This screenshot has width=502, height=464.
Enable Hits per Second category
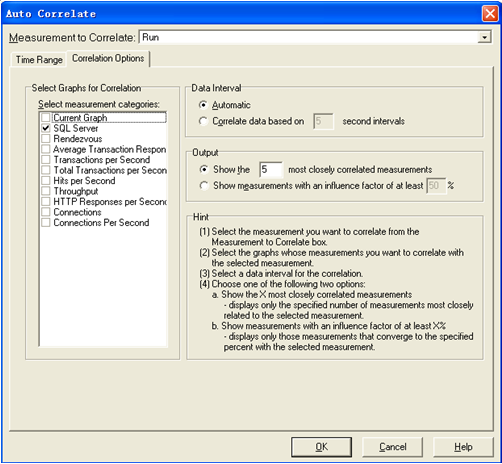[46, 181]
